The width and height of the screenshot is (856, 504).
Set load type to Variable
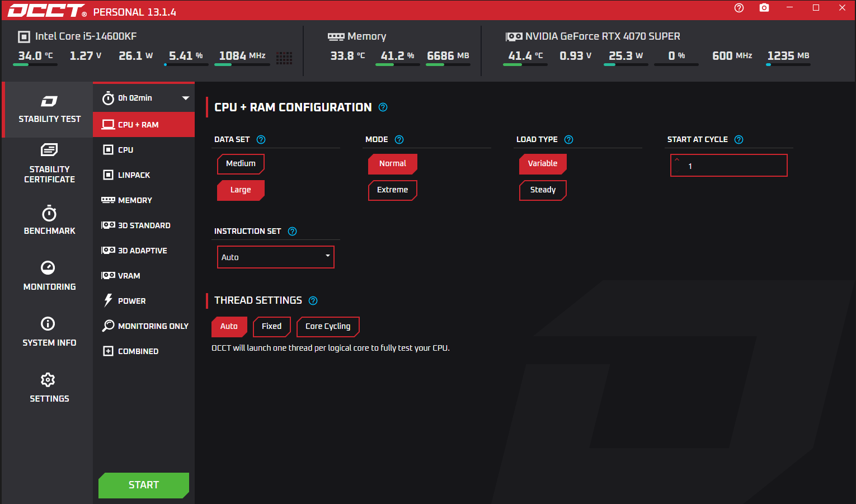click(x=543, y=164)
